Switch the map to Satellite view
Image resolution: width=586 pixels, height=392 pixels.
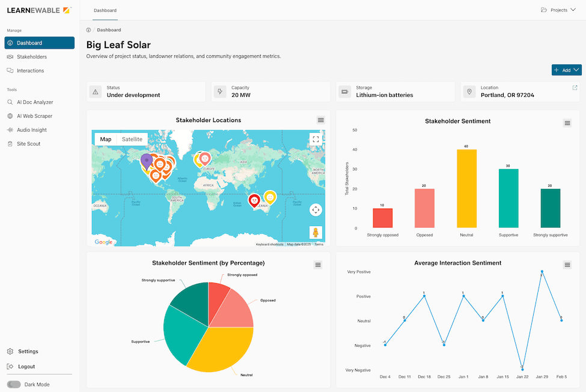click(132, 139)
